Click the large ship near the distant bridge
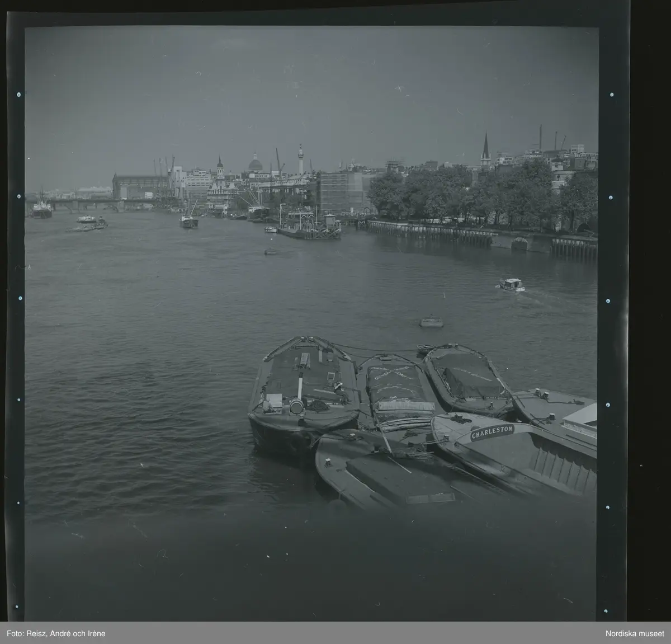The height and width of the screenshot is (644, 671). coord(41,209)
